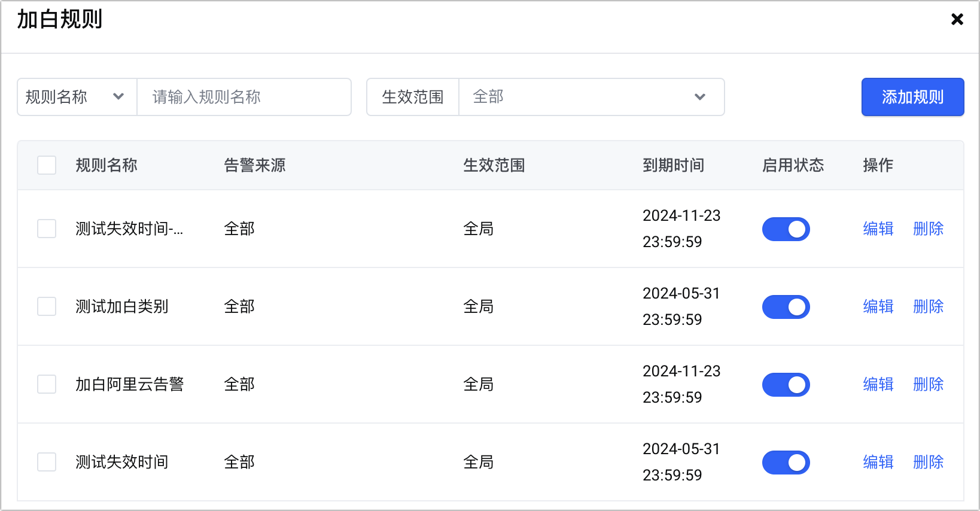Select the rule name 加白阿里云告警
The image size is (980, 511).
(129, 384)
